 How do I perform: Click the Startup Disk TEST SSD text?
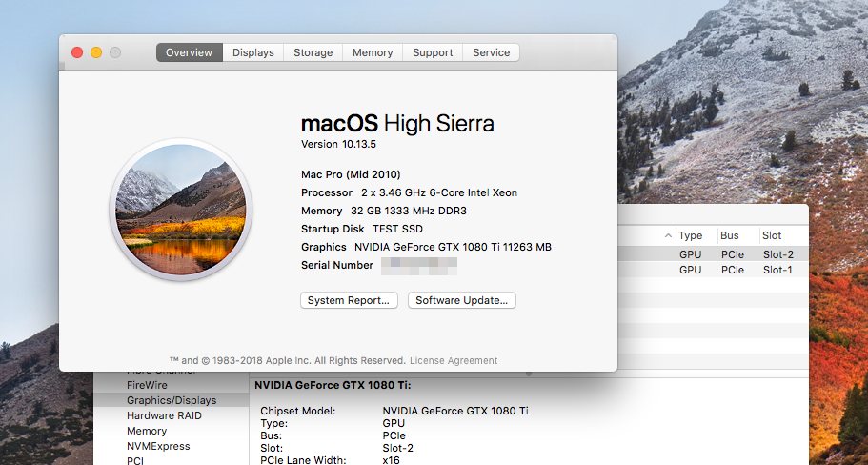click(362, 230)
